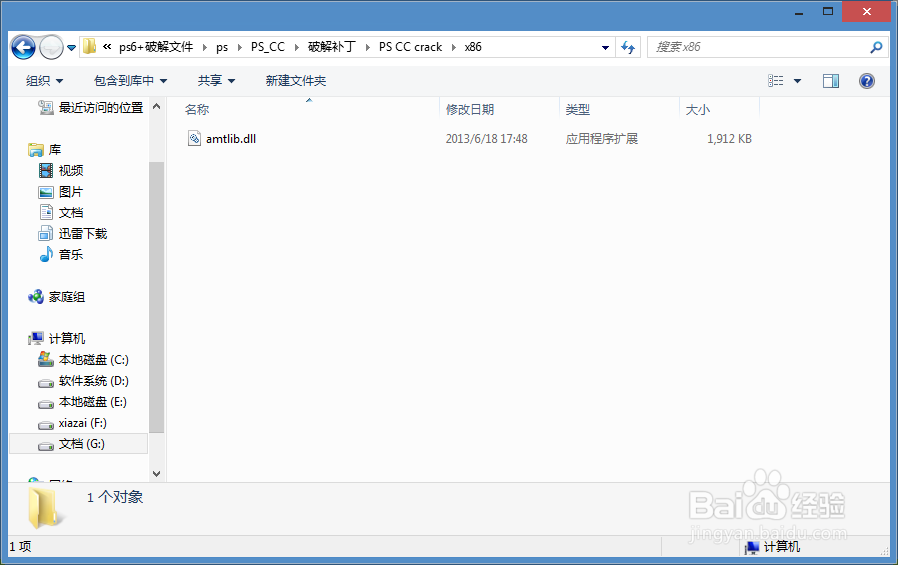
Task: Open drive 软件系统 (D:)
Action: point(94,381)
